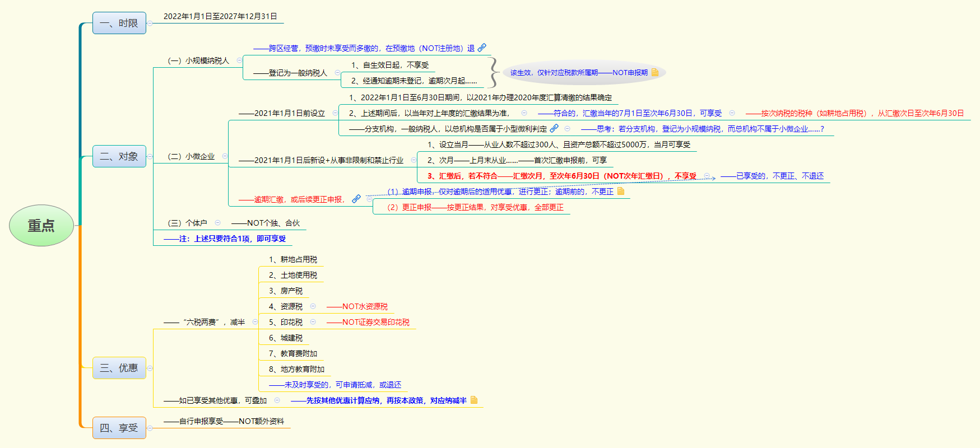Open the link icon on 跨区经营 node
Image resolution: width=980 pixels, height=448 pixels.
[482, 48]
